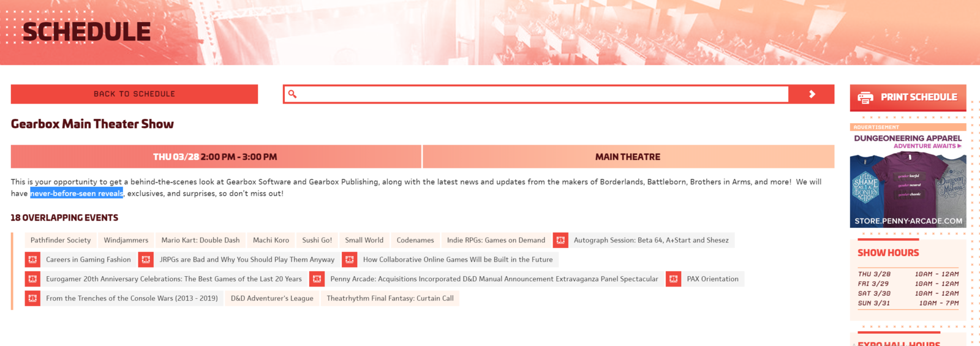This screenshot has width=980, height=346.
Task: Open the Sushi Go! event
Action: [x=317, y=240]
